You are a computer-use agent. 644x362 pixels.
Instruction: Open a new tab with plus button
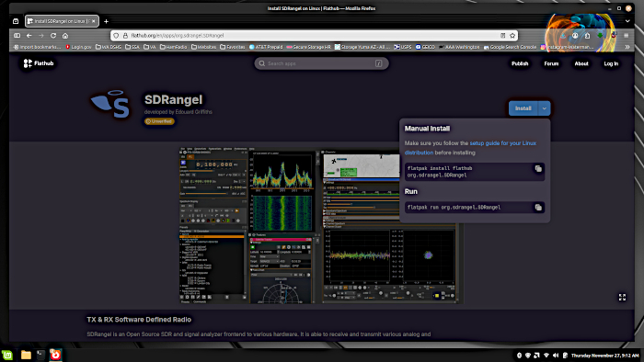coord(106,21)
